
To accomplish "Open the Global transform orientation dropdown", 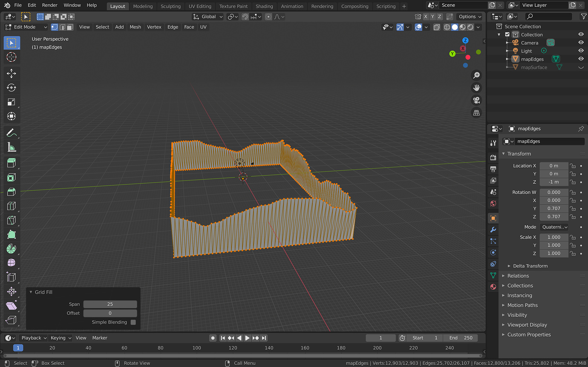I will 208,17.
